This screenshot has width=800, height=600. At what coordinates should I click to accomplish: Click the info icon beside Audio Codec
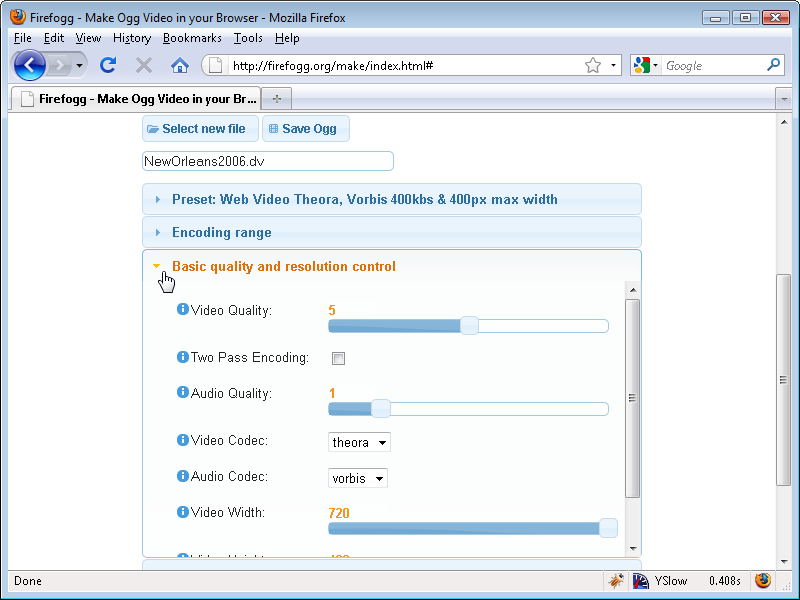[x=182, y=476]
